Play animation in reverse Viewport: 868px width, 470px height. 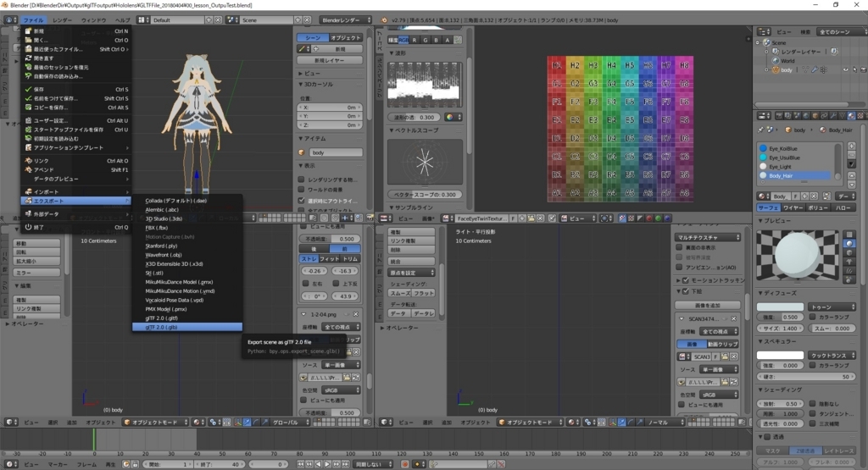tap(319, 464)
